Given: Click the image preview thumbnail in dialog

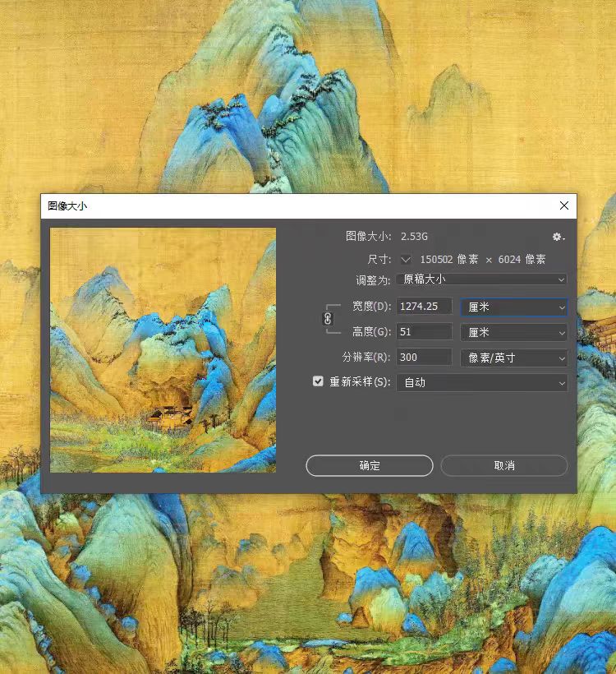Looking at the screenshot, I should pyautogui.click(x=163, y=350).
